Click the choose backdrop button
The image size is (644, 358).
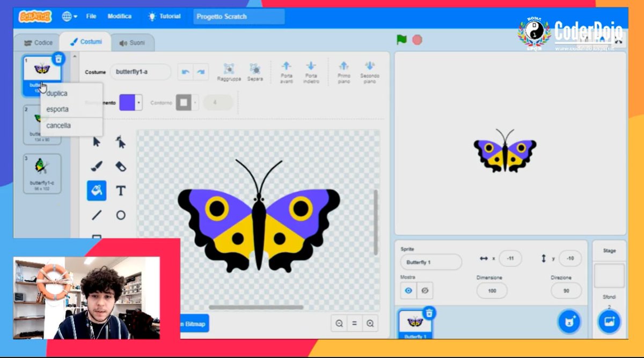pos(609,322)
